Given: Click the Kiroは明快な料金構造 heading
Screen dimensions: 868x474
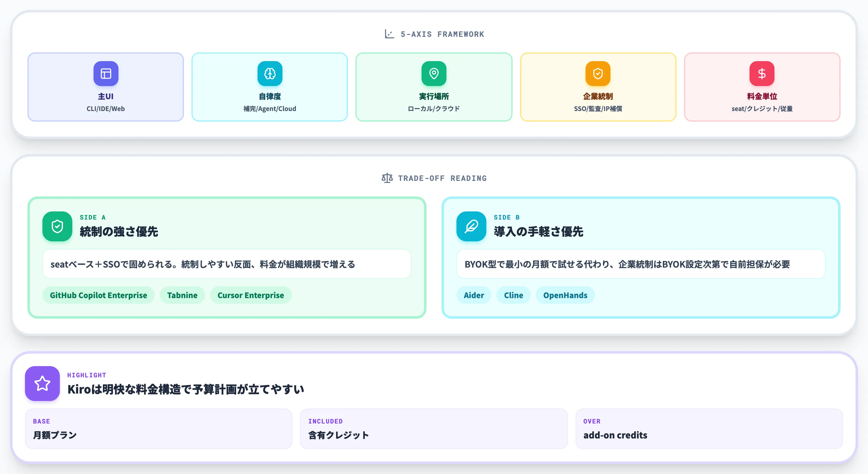Looking at the screenshot, I should 186,389.
